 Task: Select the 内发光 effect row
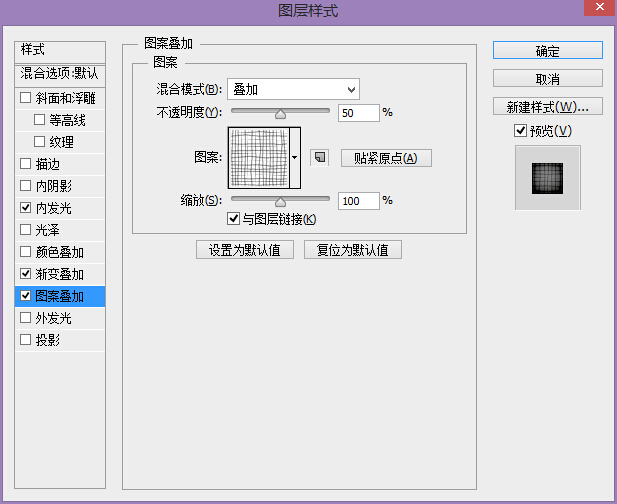pyautogui.click(x=60, y=208)
